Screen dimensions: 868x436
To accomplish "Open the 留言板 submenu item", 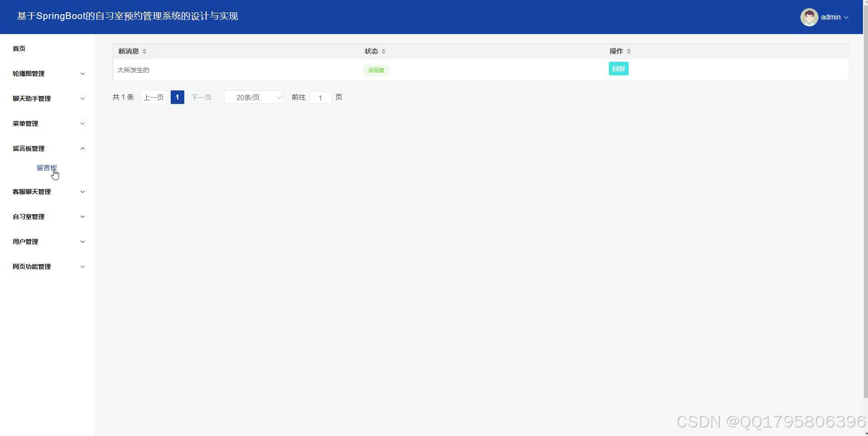I will 47,168.
